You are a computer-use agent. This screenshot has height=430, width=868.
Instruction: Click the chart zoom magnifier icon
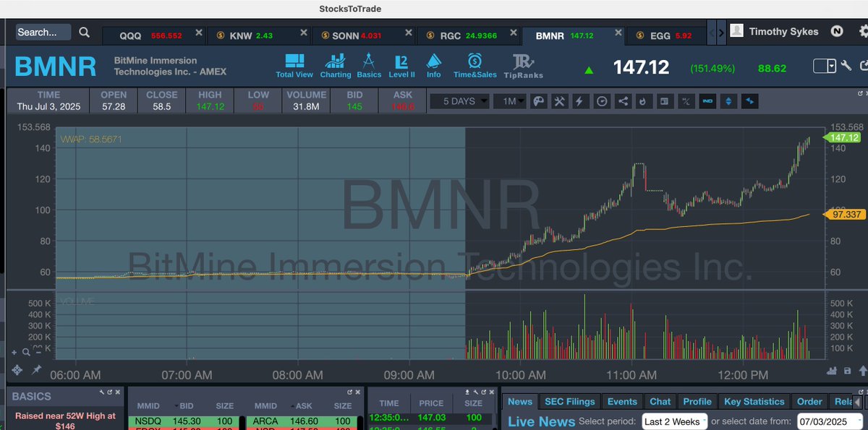(x=26, y=352)
